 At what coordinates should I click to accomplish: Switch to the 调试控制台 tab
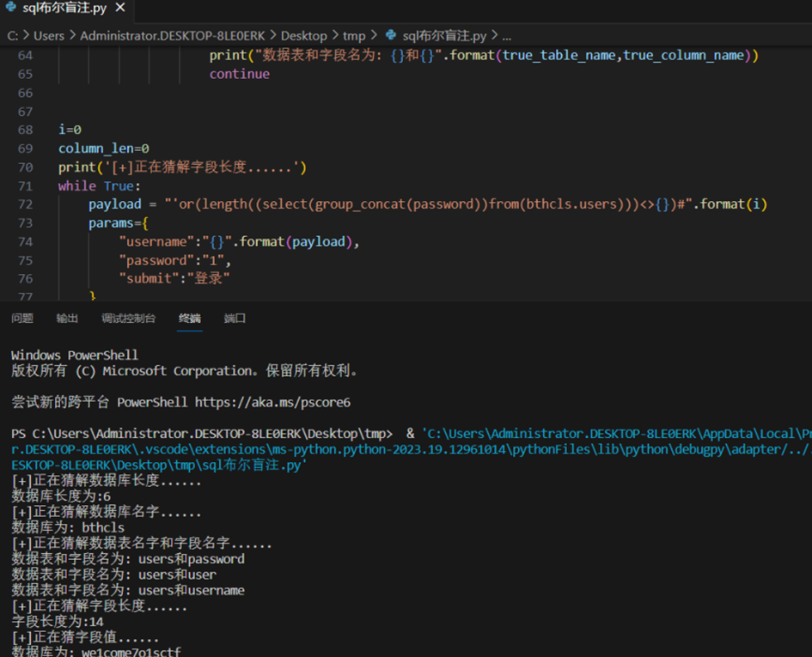pyautogui.click(x=128, y=318)
